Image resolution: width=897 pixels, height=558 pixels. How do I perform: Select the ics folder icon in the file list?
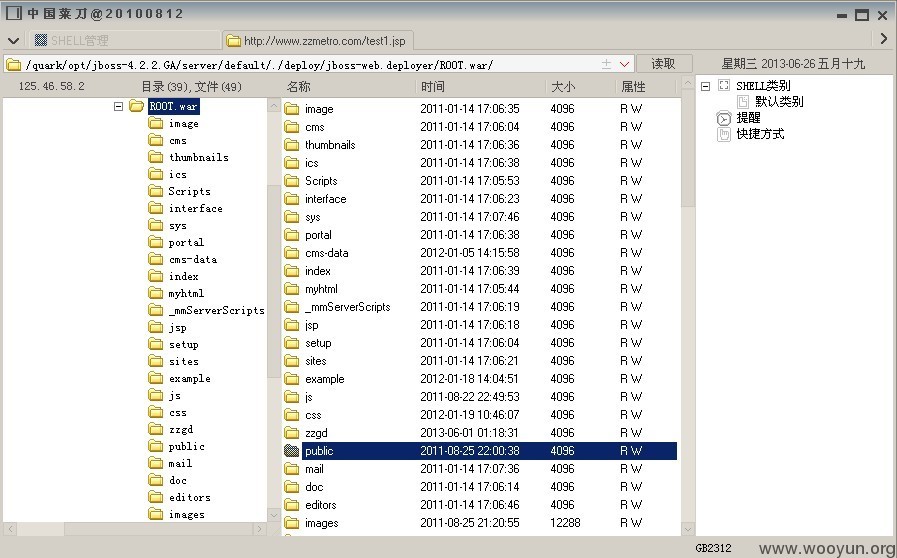tap(292, 163)
